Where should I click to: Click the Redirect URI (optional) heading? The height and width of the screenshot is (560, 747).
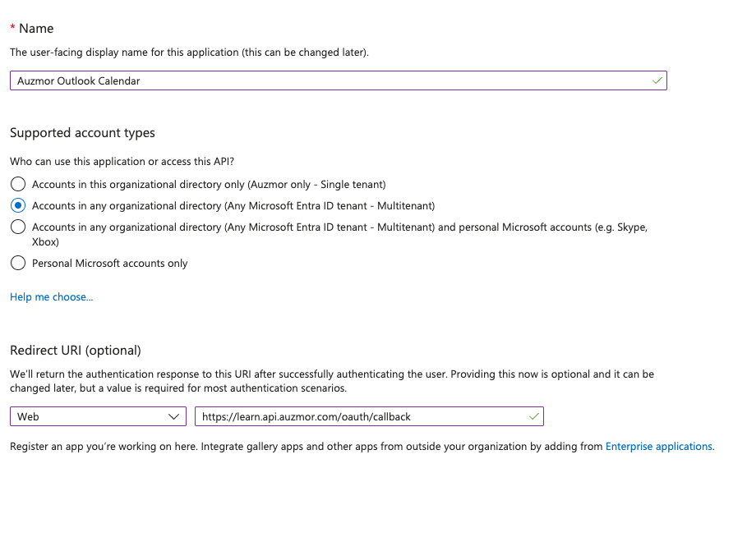pyautogui.click(x=76, y=350)
